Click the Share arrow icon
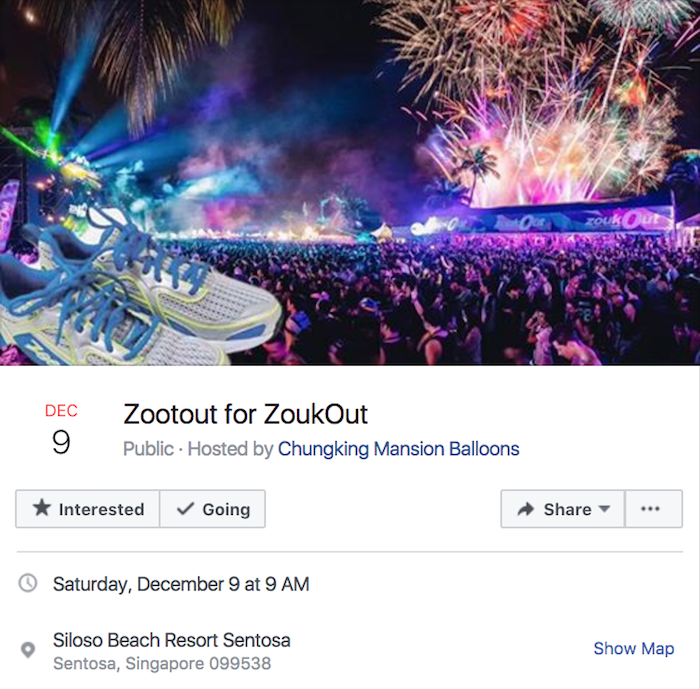 click(526, 509)
